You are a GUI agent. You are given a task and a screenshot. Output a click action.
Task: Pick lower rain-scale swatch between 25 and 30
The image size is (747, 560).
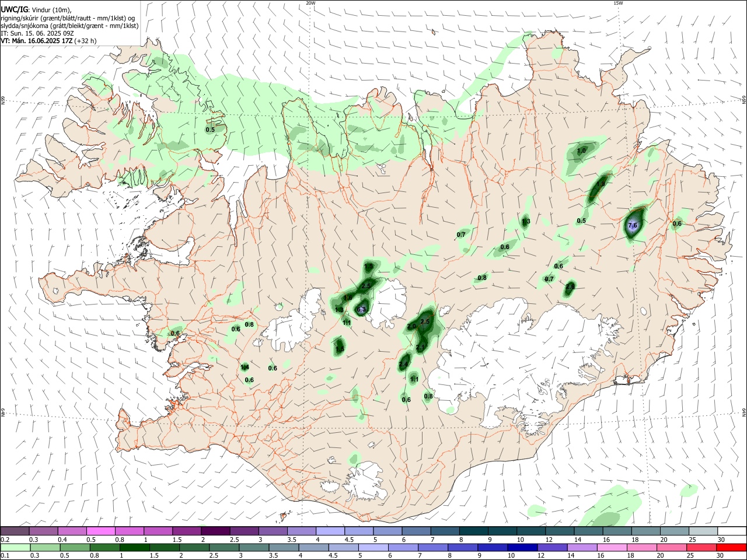click(x=701, y=548)
